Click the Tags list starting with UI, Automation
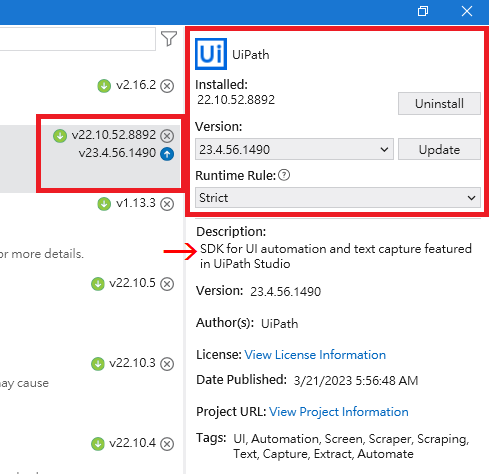 point(351,446)
